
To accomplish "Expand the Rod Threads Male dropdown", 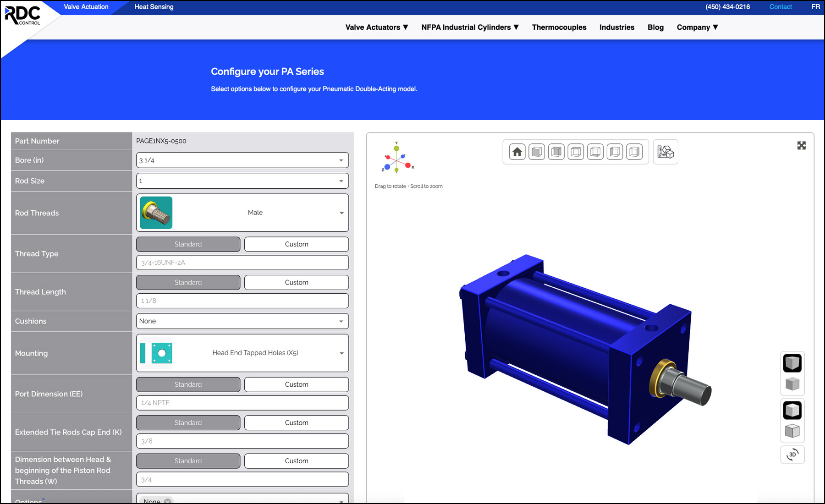I will click(242, 213).
